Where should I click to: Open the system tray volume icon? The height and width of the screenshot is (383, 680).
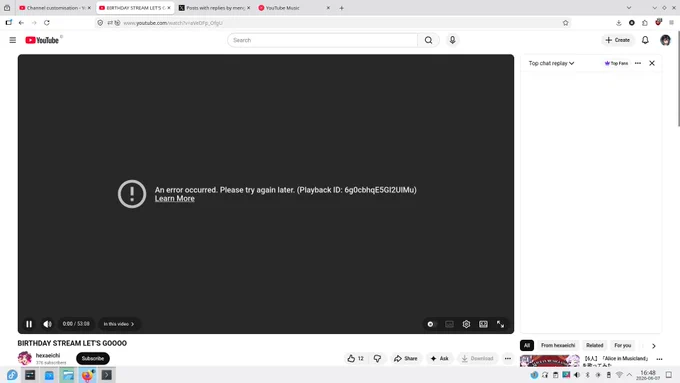pyautogui.click(x=577, y=375)
